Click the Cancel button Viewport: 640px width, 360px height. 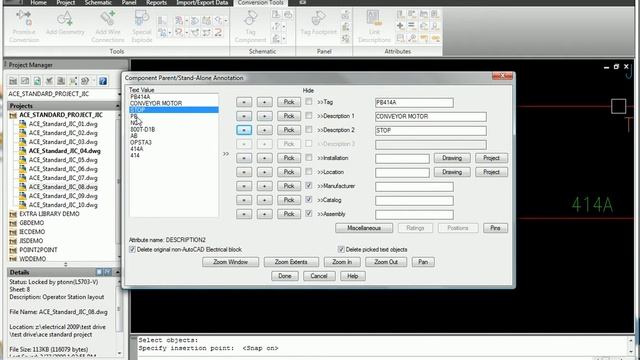coord(319,276)
